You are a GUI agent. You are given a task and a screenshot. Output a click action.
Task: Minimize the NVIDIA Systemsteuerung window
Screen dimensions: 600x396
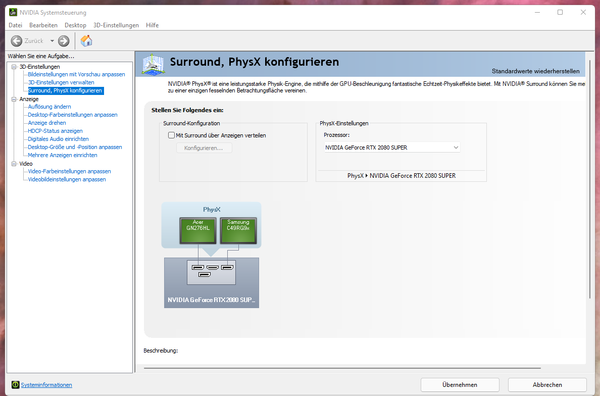click(x=537, y=12)
